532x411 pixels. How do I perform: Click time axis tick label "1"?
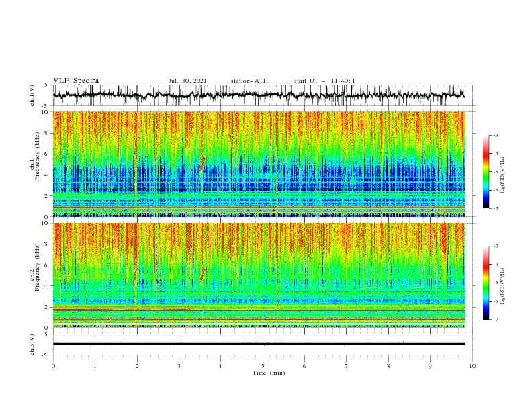click(95, 366)
